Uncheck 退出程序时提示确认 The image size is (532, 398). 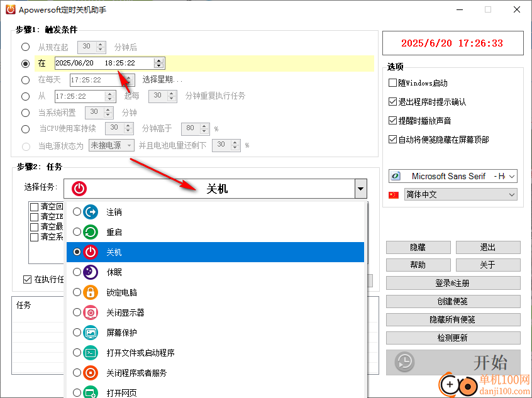392,101
